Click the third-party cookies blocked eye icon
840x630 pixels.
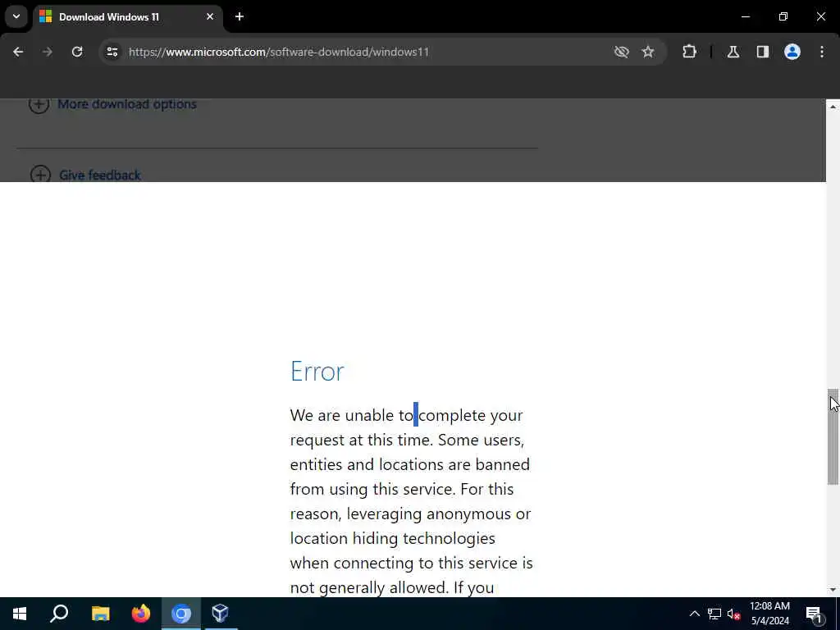pyautogui.click(x=622, y=52)
